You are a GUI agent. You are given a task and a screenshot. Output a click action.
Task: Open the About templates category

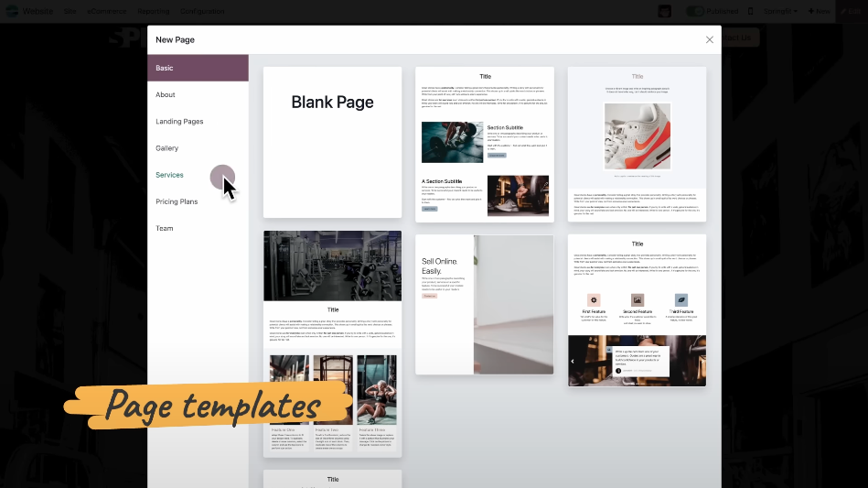(x=166, y=94)
